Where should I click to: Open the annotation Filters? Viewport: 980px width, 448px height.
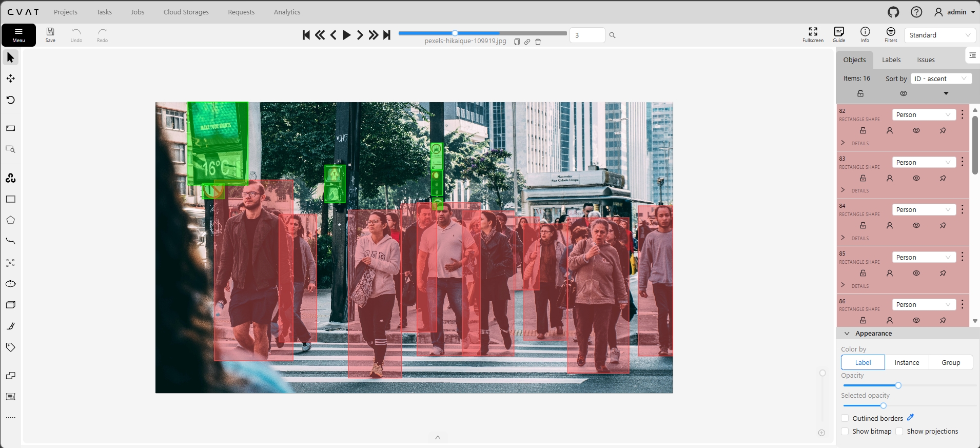pyautogui.click(x=891, y=35)
